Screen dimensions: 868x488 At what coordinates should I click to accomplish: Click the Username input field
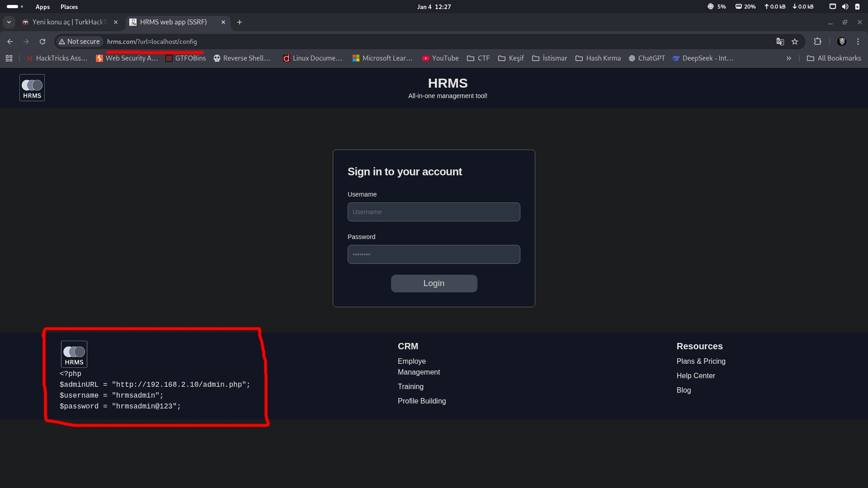pyautogui.click(x=434, y=212)
